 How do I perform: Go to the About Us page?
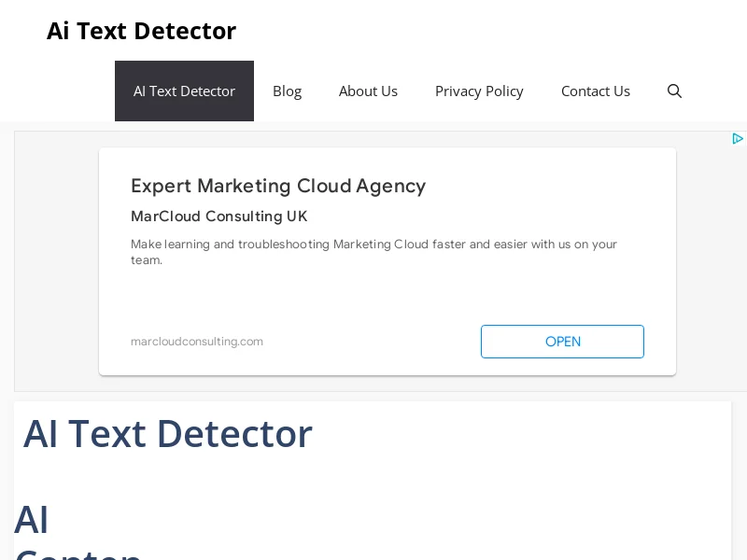(x=368, y=91)
